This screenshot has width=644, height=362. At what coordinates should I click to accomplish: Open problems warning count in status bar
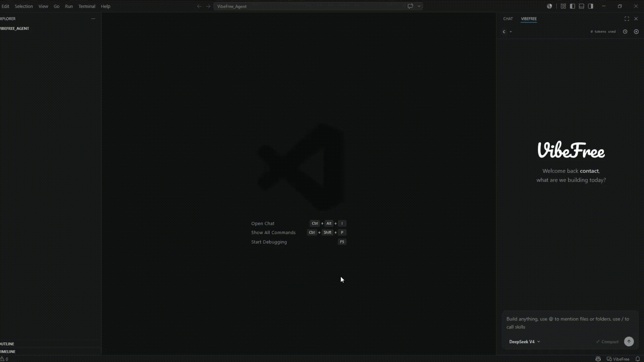(4, 359)
